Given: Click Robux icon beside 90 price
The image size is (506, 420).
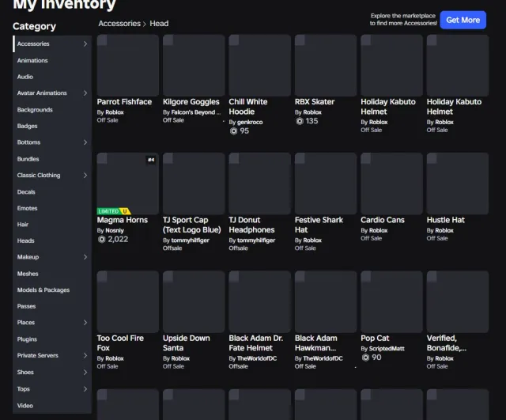Looking at the screenshot, I should 365,358.
